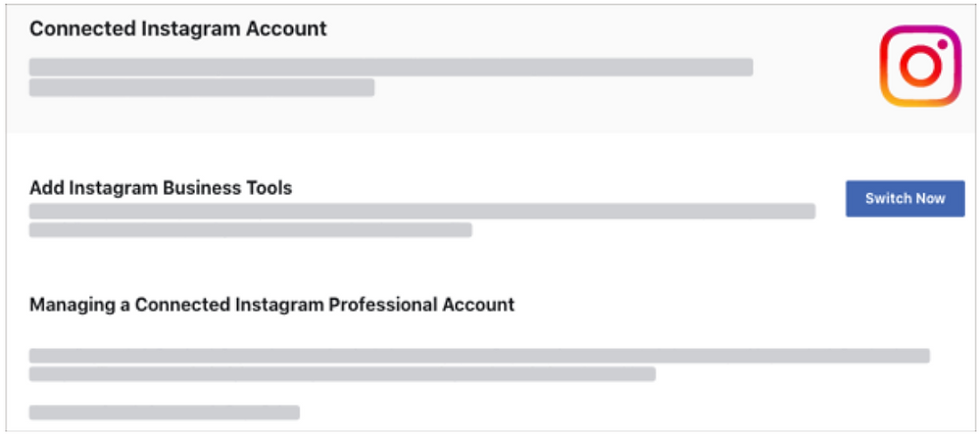This screenshot has height=437, width=980.
Task: Click second placeholder line under Managing a Connected heading
Action: [342, 374]
